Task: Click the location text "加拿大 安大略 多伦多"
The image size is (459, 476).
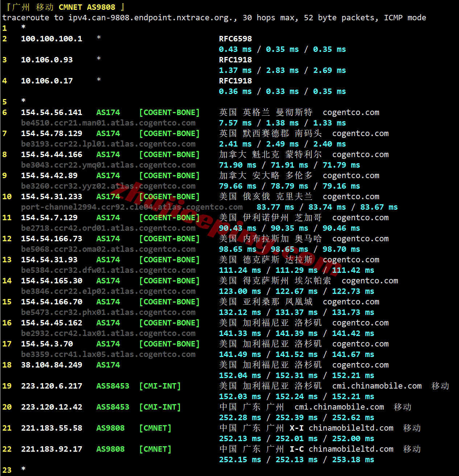Action: (x=266, y=176)
